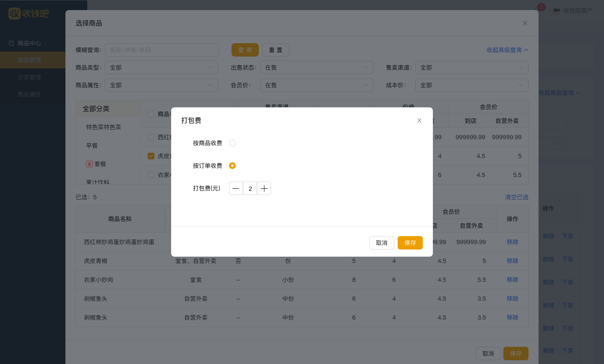Close the 选择商品 dialog
The height and width of the screenshot is (364, 604).
(x=525, y=23)
